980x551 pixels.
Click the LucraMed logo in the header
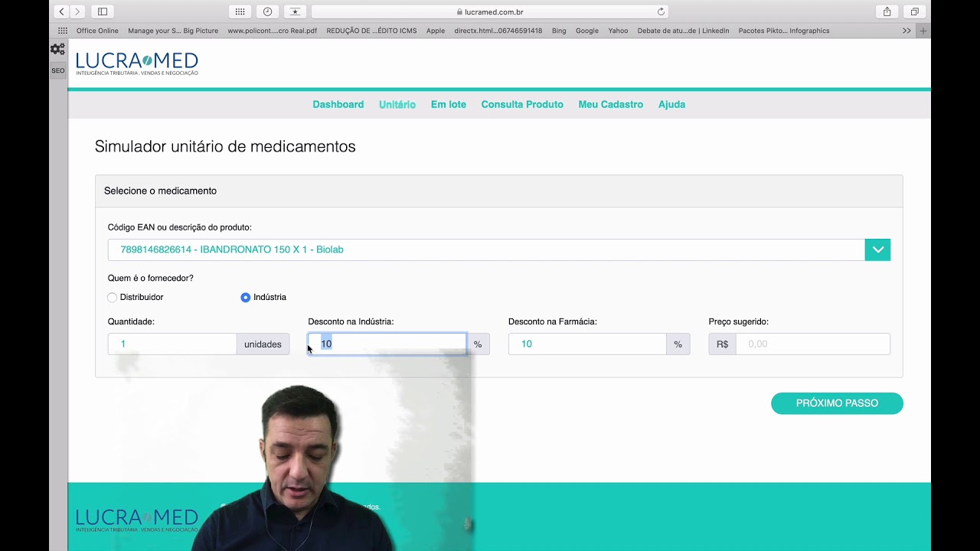pyautogui.click(x=137, y=64)
